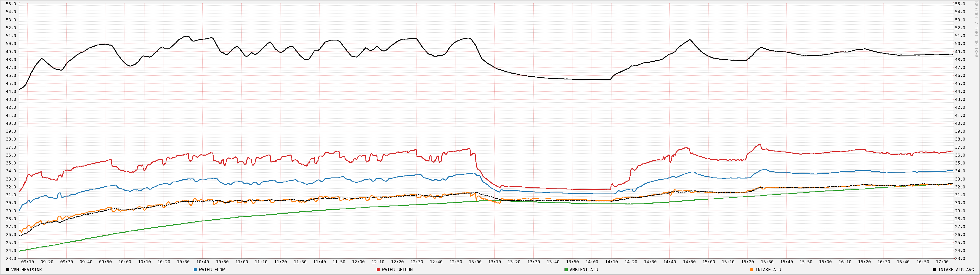Click the 55.0 value on the left axis
This screenshot has width=980, height=275.
click(x=11, y=4)
